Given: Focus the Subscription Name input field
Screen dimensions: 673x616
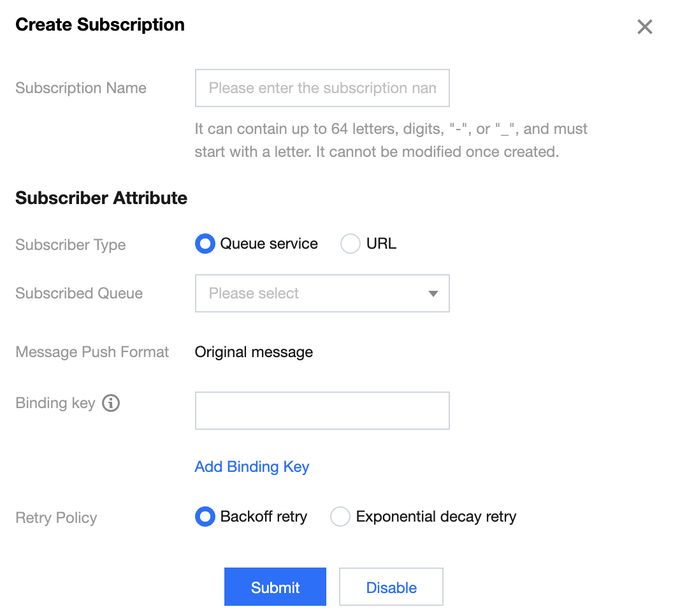Looking at the screenshot, I should click(322, 88).
